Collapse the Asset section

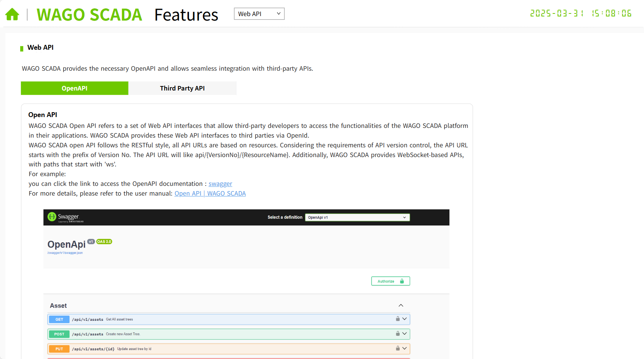pyautogui.click(x=401, y=306)
